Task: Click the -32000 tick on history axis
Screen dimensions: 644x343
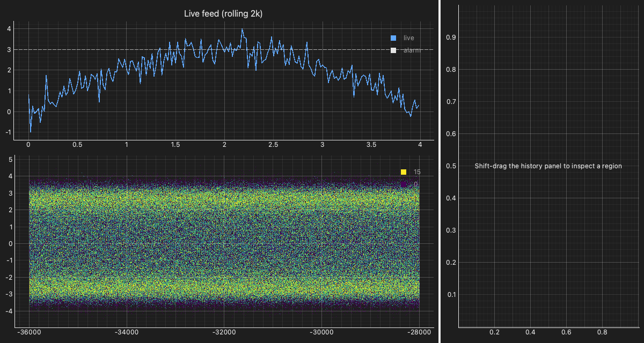Action: point(224,333)
